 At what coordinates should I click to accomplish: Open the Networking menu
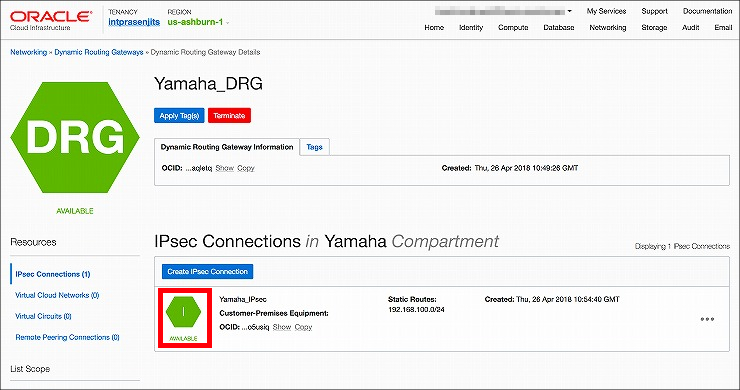[x=608, y=27]
